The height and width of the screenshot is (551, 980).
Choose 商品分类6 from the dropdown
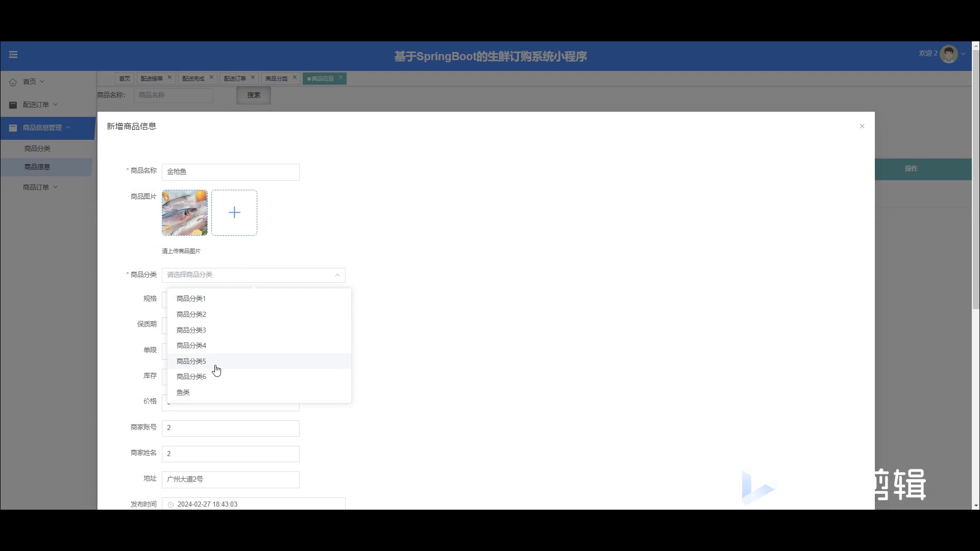pyautogui.click(x=259, y=377)
